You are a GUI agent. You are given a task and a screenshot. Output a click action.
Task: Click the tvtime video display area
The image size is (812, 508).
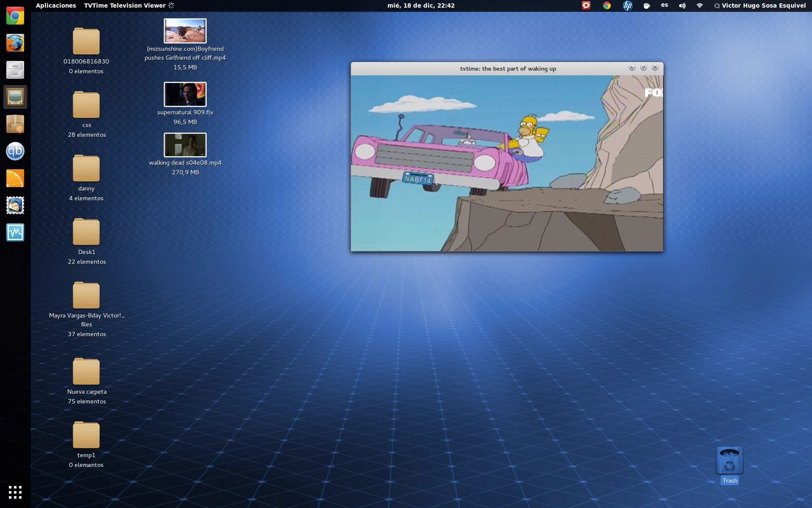[507, 163]
